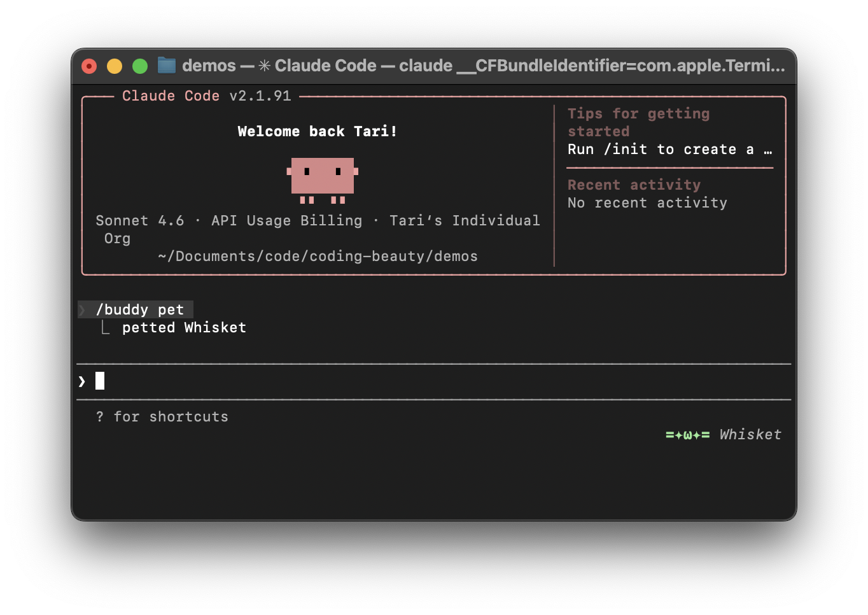868x615 pixels.
Task: Click the ~/Documents/code/coding-beauty/demos path
Action: (318, 257)
